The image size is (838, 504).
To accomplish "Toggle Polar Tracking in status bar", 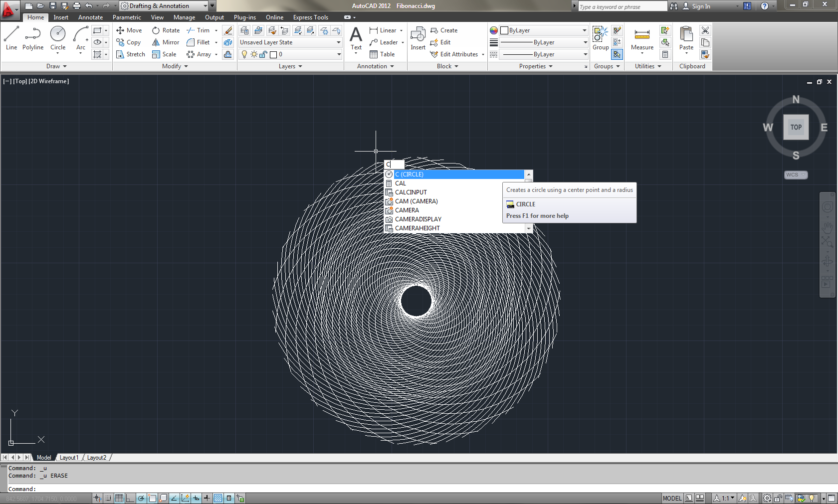I will click(141, 498).
